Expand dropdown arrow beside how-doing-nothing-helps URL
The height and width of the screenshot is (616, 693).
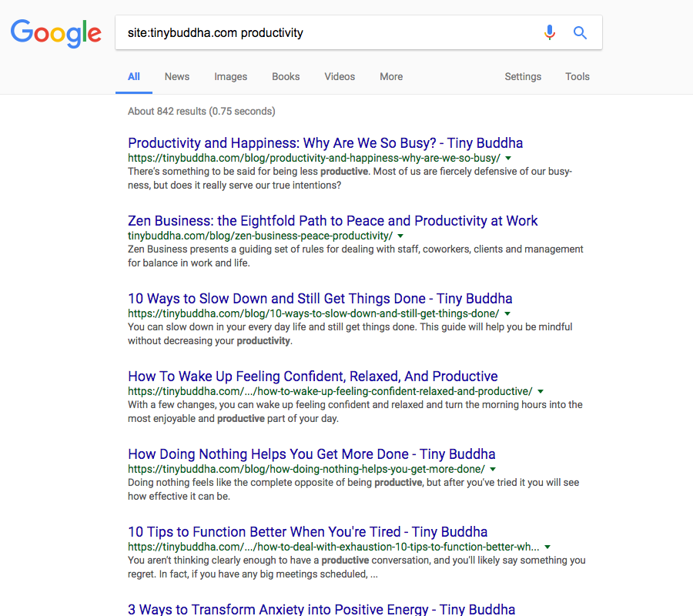pos(493,469)
